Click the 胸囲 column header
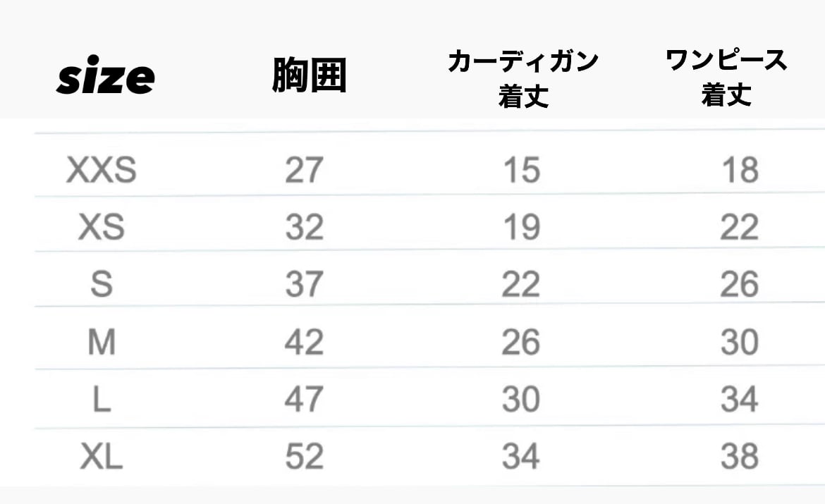Viewport: 825px width, 504px height. [x=310, y=77]
